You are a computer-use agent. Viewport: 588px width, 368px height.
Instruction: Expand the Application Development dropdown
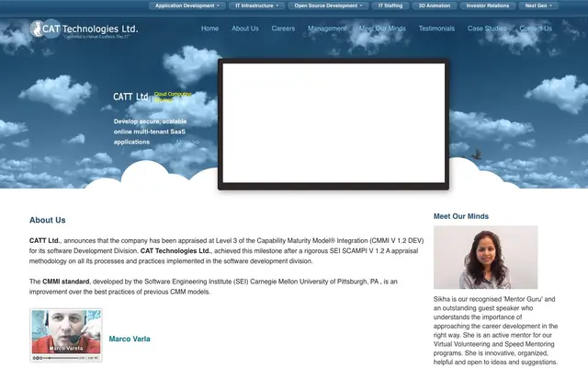tap(187, 6)
